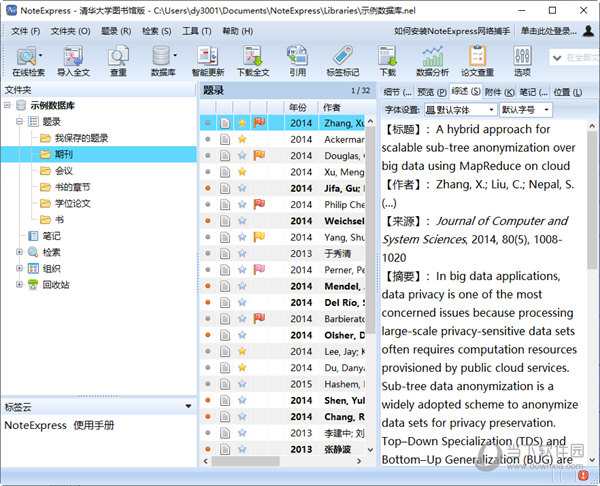
Task: Launch 论文查重 paper plagiarism check
Action: click(x=477, y=61)
